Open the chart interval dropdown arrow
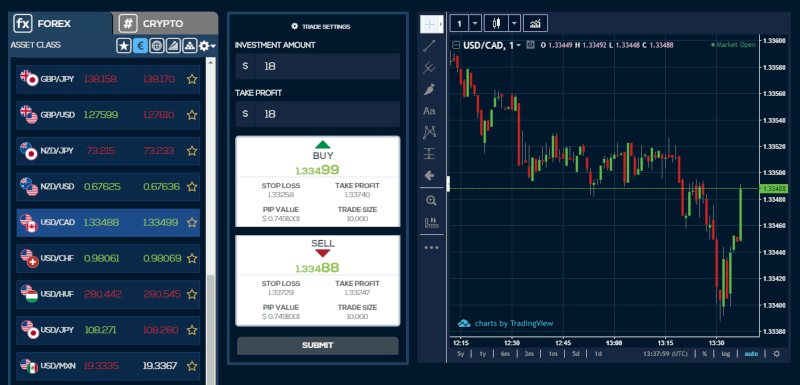 [476, 23]
